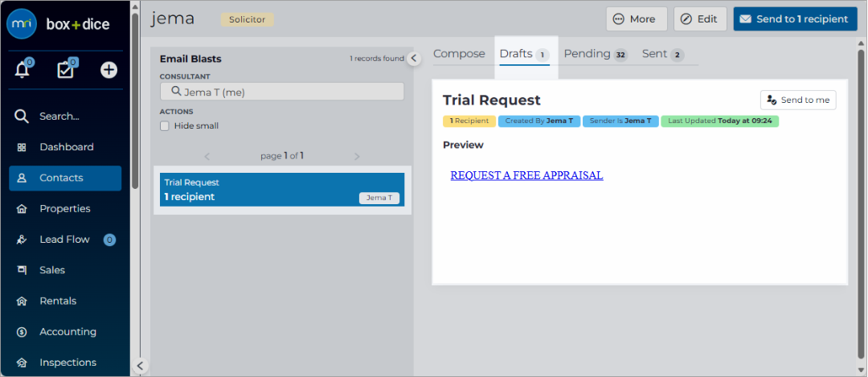Open REQUEST A FREE APPRAISAL link

pyautogui.click(x=526, y=175)
